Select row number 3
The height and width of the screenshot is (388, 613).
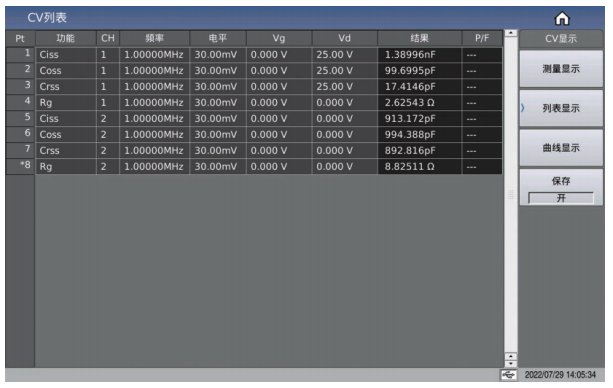[x=20, y=86]
